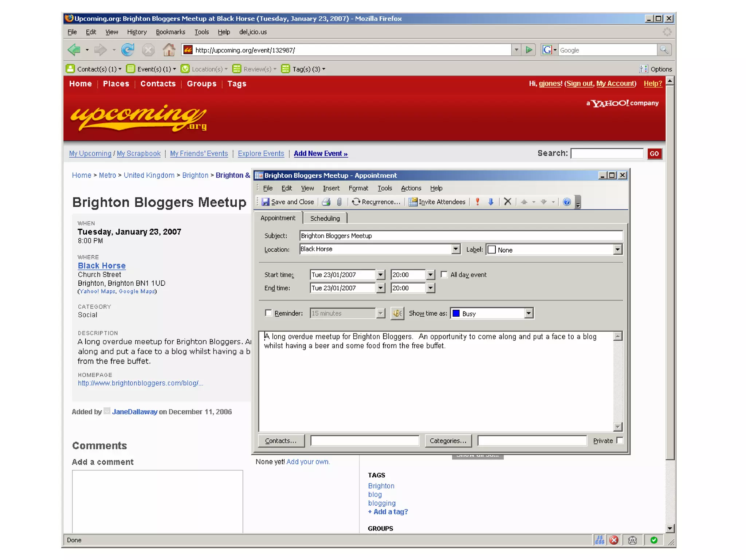Click the Sign out link
Viewport: 746px width, 560px height.
(x=580, y=83)
